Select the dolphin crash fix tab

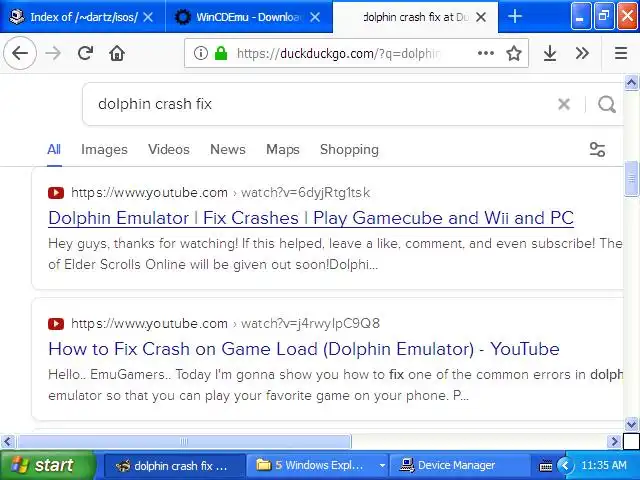416,17
